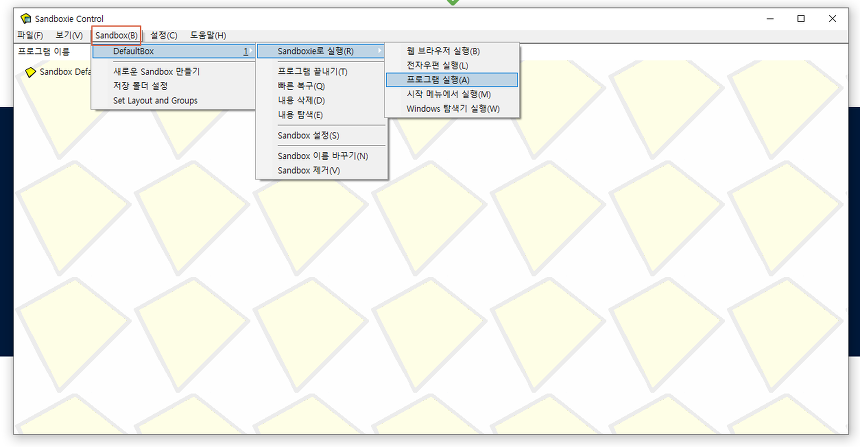Click the Sandboxie Control title bar icon
Screen dimensions: 860x447
(x=25, y=18)
